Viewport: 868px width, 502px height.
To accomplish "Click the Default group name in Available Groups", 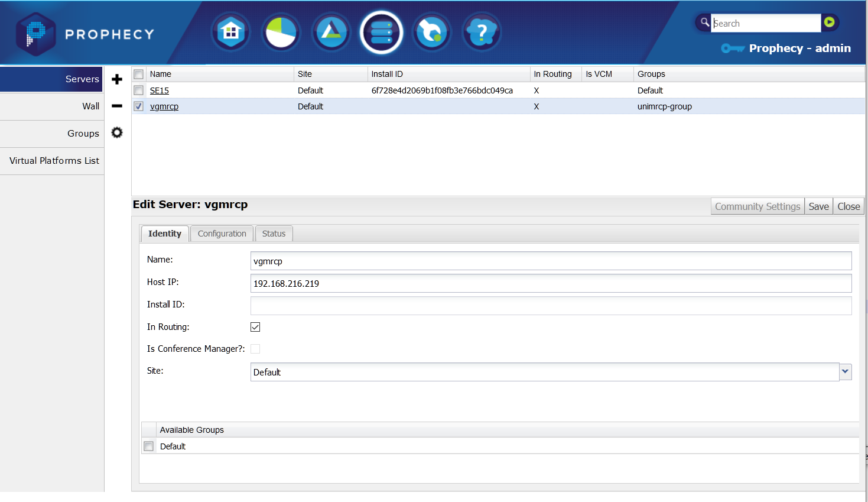I will point(173,446).
